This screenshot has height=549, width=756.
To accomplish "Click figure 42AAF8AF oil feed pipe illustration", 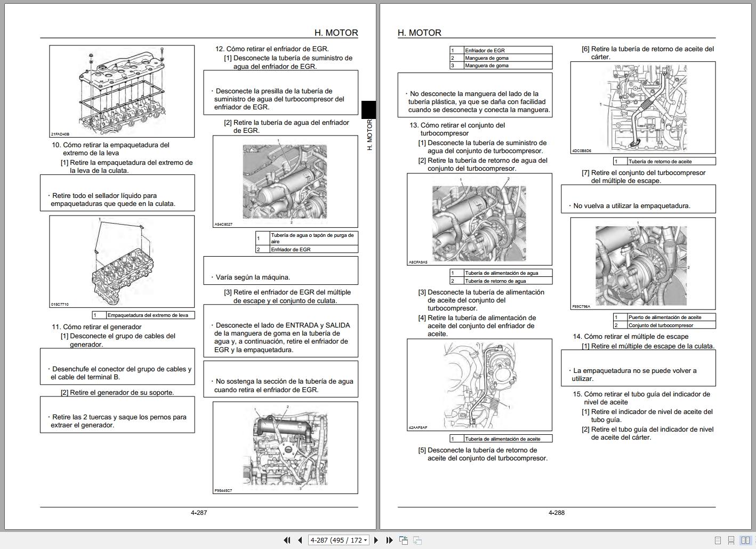I will (479, 386).
